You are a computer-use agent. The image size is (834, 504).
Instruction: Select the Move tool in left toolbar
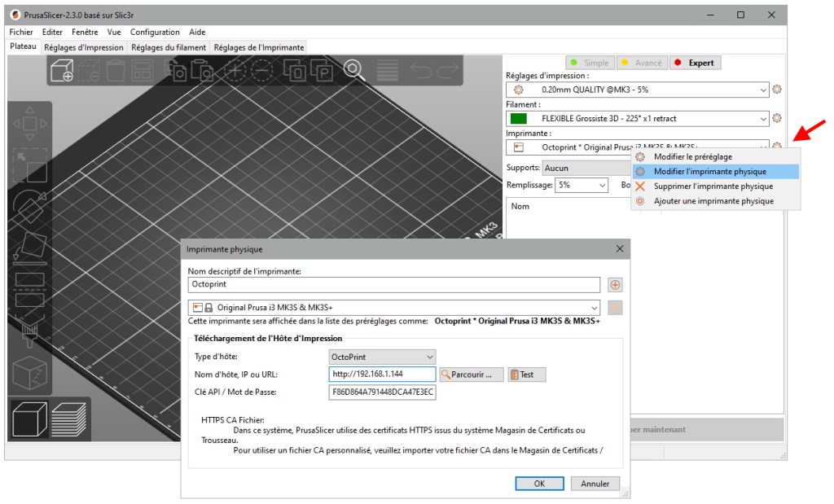coord(29,124)
